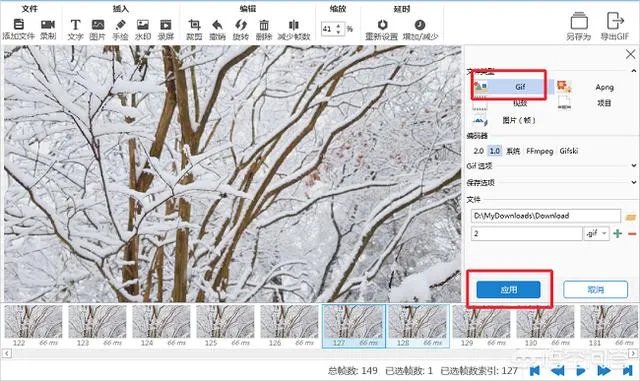Click the 导出GIF export icon
The width and height of the screenshot is (640, 381).
[x=615, y=22]
